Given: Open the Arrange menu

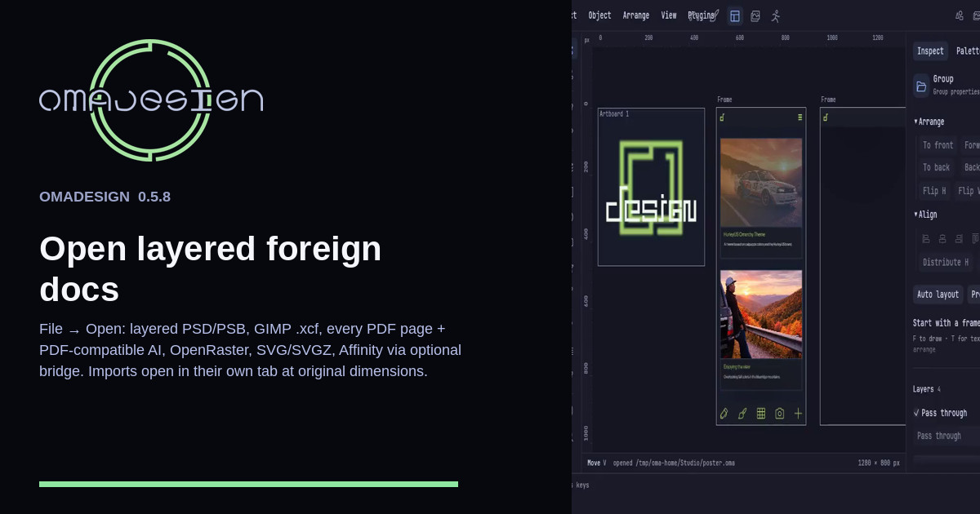Looking at the screenshot, I should click(635, 16).
